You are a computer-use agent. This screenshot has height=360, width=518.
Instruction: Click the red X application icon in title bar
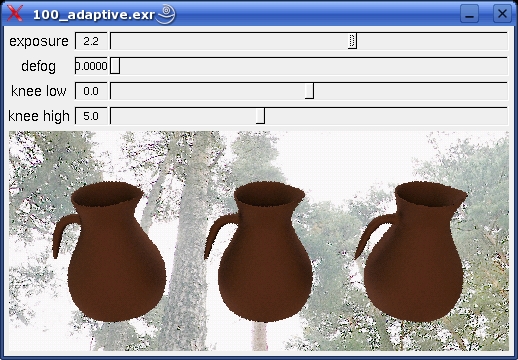coord(15,13)
